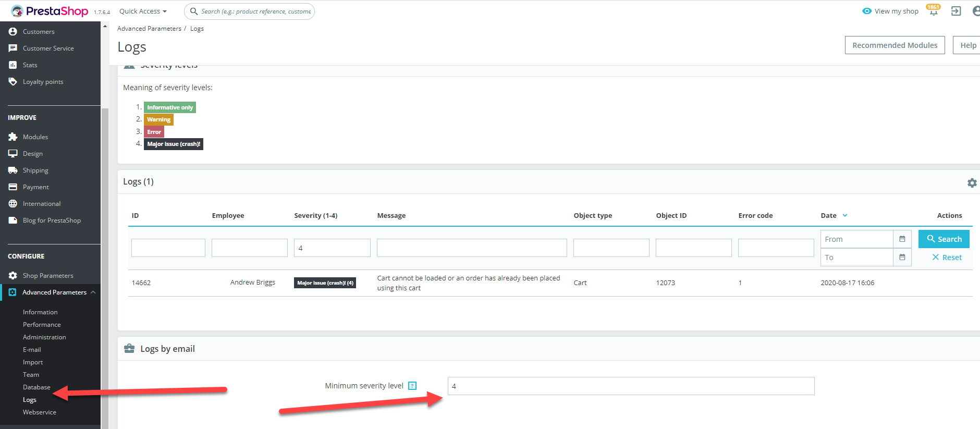Open calendar for To date
The width and height of the screenshot is (980, 429).
point(902,258)
